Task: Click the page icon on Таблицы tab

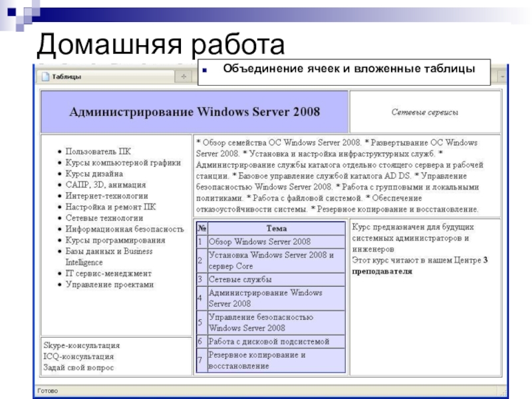Action: click(x=45, y=76)
